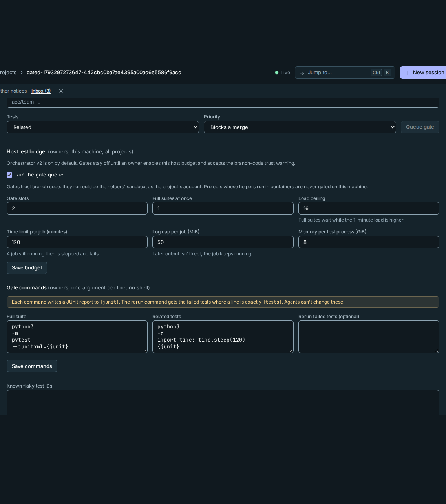
Task: Click the Projects breadcrumb link
Action: [8, 73]
